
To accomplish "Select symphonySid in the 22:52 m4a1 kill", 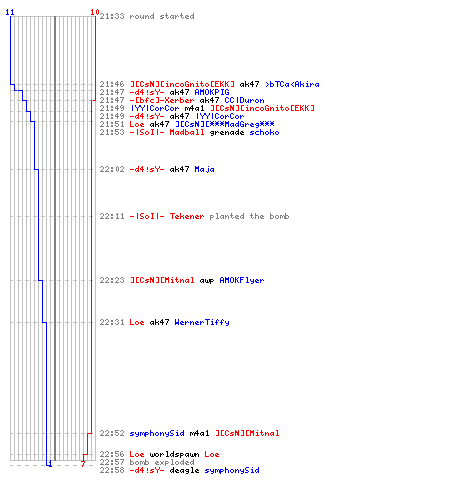I will [x=157, y=433].
